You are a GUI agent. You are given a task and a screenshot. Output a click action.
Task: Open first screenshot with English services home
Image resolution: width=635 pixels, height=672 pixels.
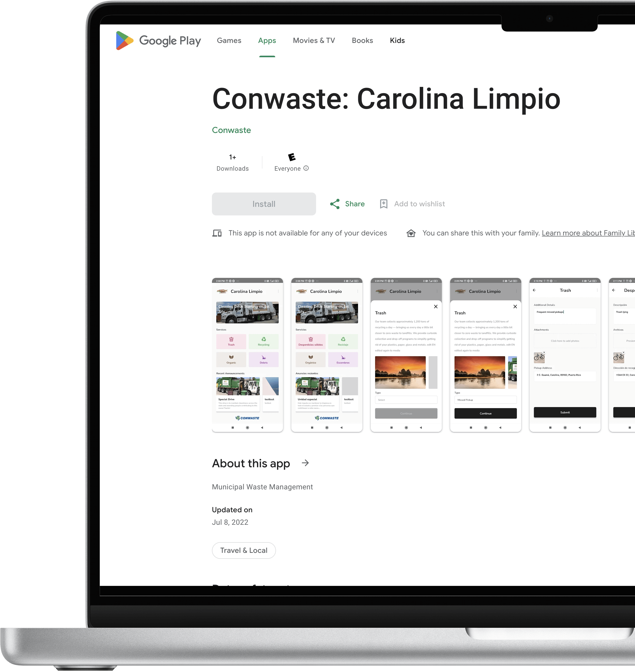[x=247, y=355]
